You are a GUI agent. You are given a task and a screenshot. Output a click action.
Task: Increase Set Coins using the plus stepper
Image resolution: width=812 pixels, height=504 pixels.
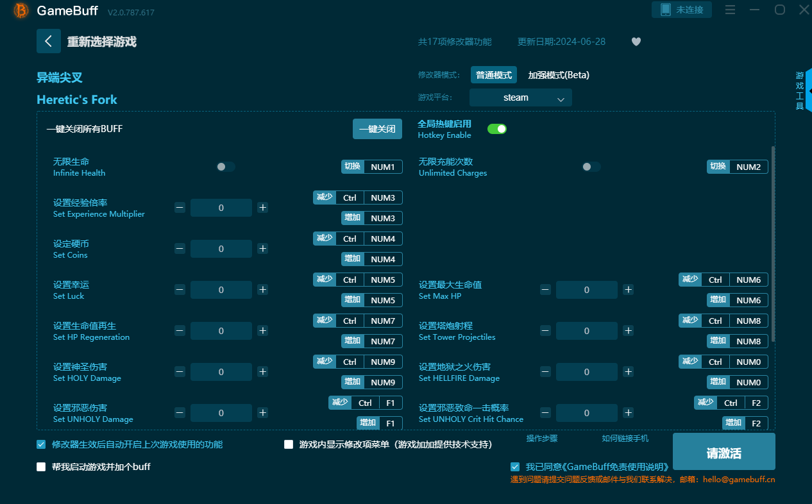click(262, 249)
